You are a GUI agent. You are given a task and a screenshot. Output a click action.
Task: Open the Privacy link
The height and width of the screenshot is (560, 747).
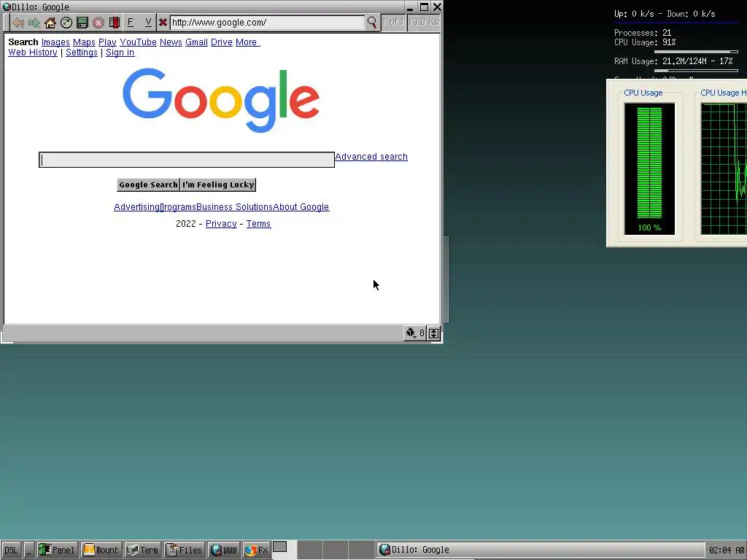(x=221, y=224)
